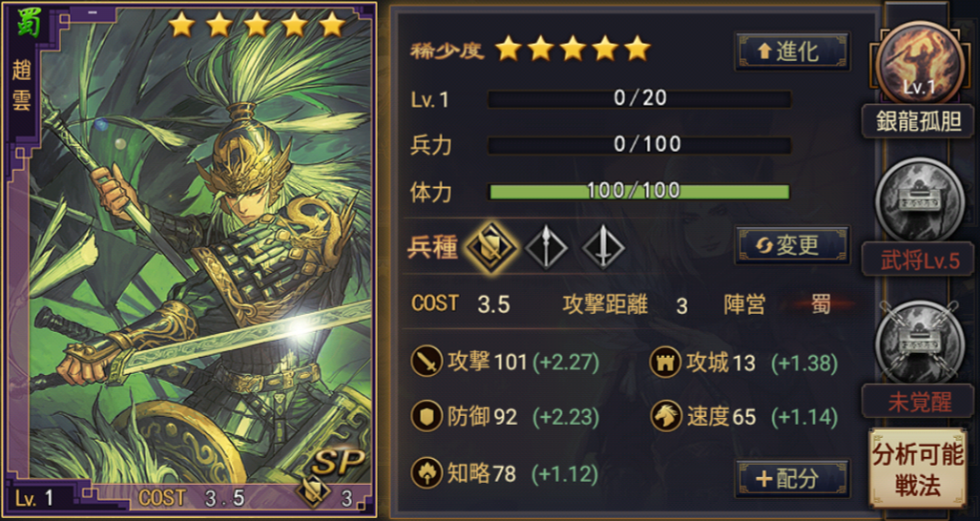Click the 銀龍孤胆 skill name label
980x521 pixels.
[918, 121]
